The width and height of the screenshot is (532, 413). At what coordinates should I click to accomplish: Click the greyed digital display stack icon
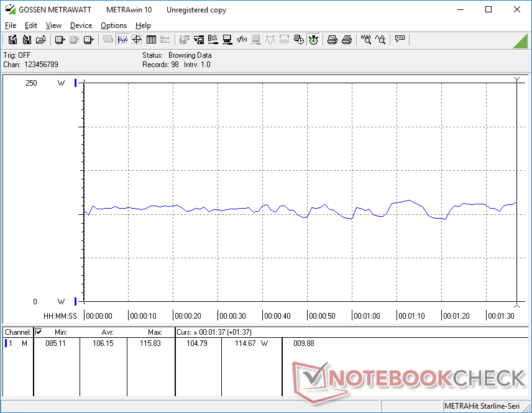[108, 40]
